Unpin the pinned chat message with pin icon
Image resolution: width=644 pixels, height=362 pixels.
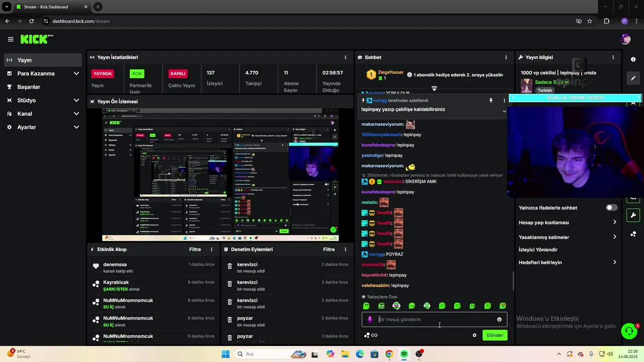point(491,101)
